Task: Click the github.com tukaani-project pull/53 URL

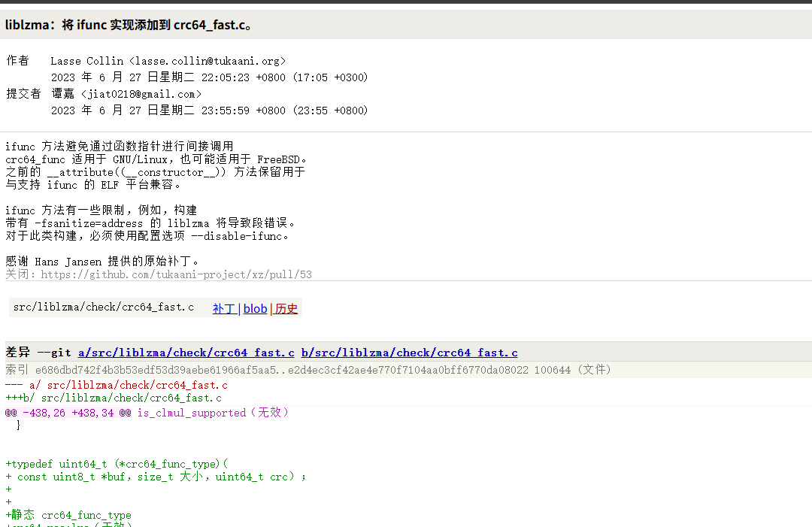Action: pyautogui.click(x=176, y=274)
